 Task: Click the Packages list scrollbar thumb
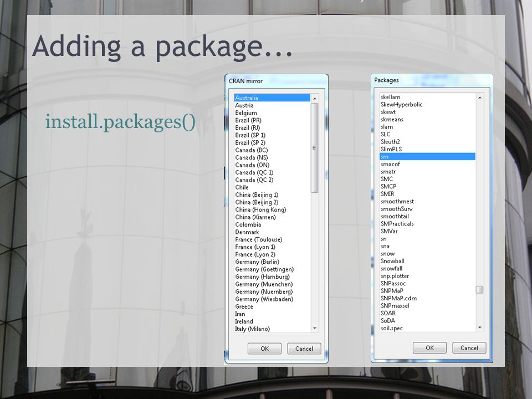(x=479, y=289)
